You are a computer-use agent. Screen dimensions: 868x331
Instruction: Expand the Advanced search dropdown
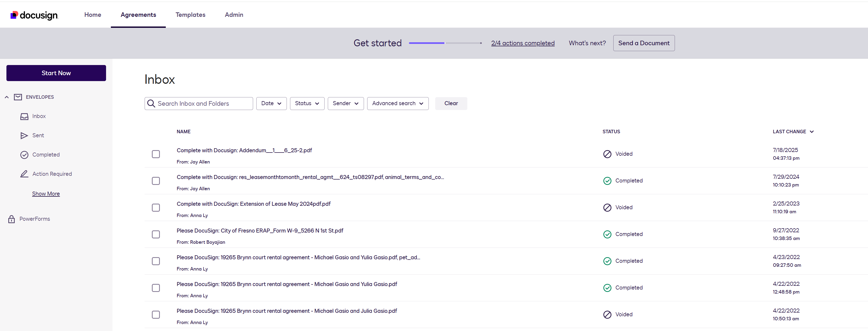click(397, 103)
